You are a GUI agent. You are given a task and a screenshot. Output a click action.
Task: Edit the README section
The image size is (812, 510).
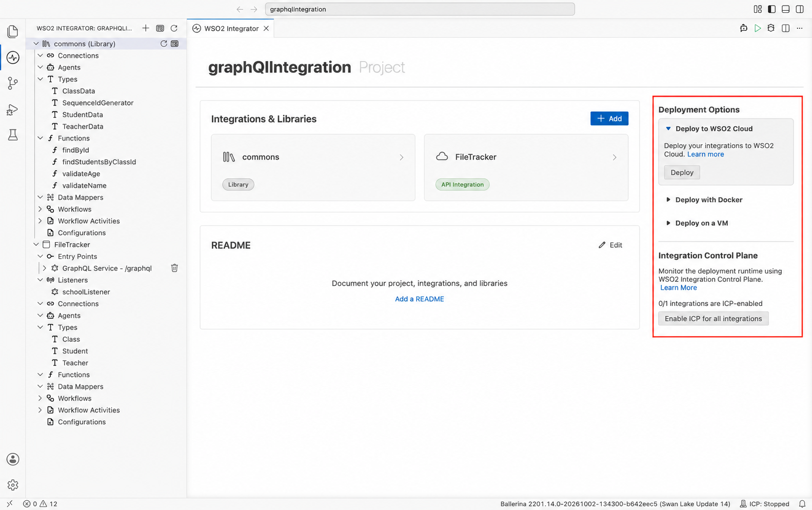coord(610,245)
